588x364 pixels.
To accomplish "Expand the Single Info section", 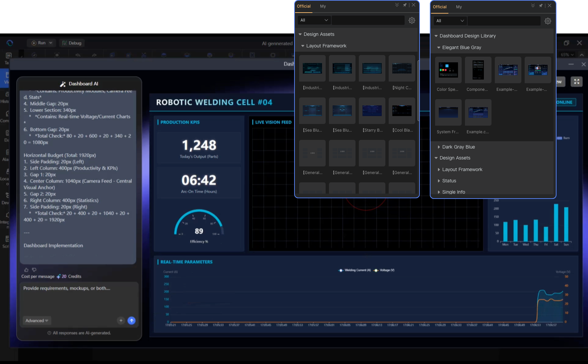I will tap(453, 192).
